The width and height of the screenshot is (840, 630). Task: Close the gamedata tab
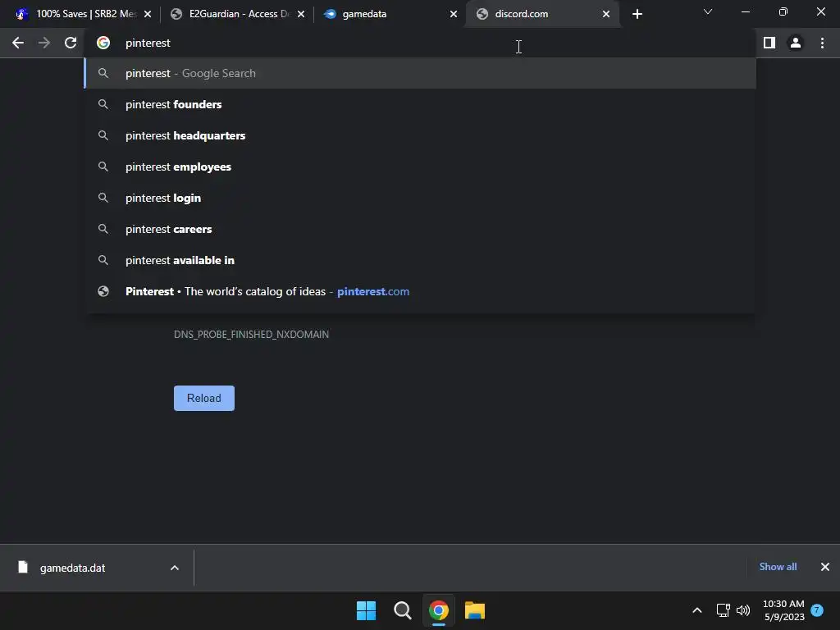coord(454,14)
